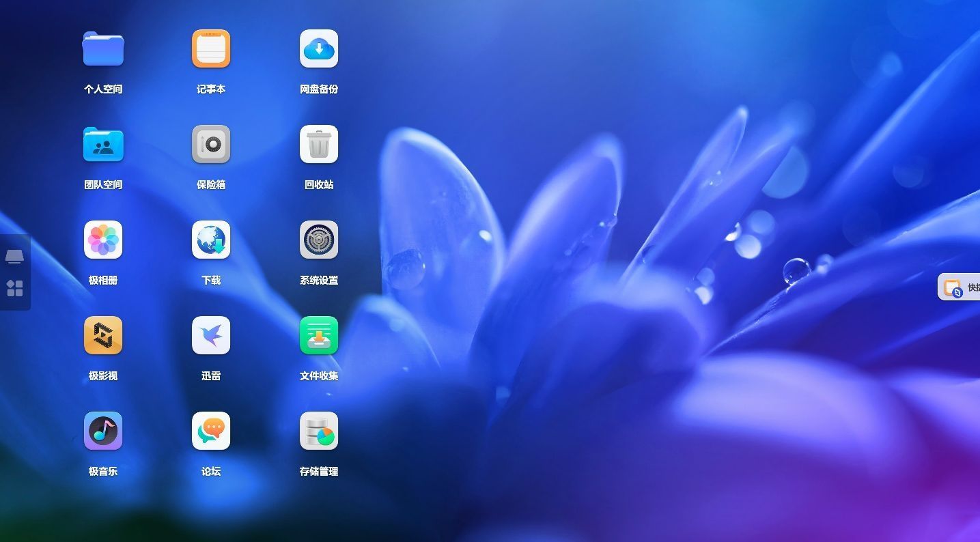Click the drive icon in left sidebar
This screenshot has height=542, width=980.
(14, 257)
